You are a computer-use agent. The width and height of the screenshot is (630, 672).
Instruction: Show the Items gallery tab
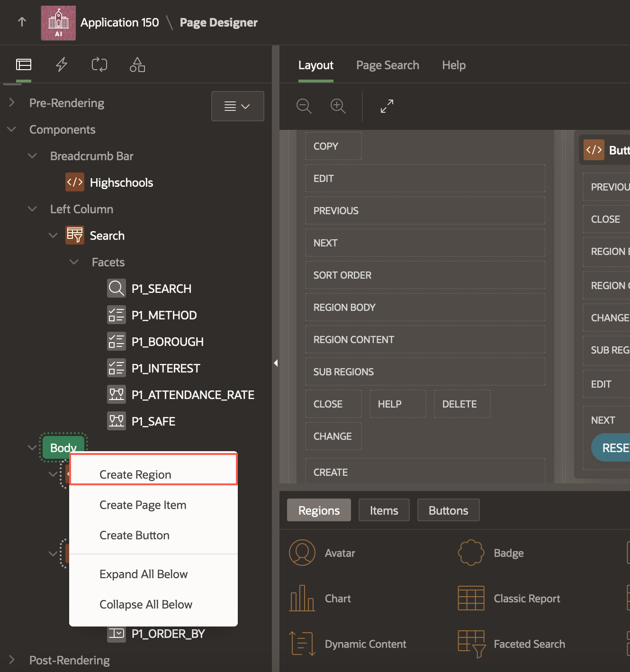tap(384, 510)
